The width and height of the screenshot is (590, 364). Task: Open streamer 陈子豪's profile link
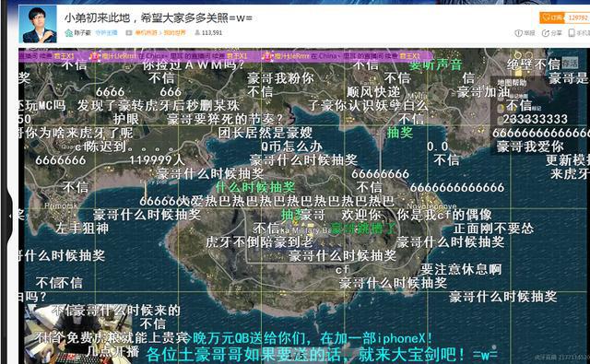(82, 33)
